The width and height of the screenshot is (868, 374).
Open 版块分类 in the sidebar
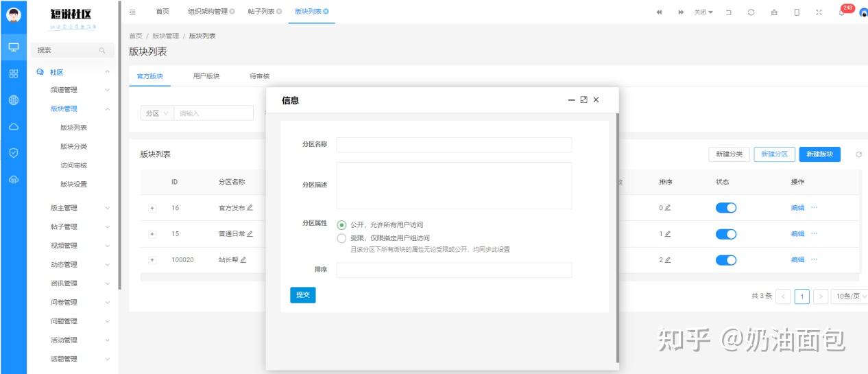pyautogui.click(x=73, y=147)
